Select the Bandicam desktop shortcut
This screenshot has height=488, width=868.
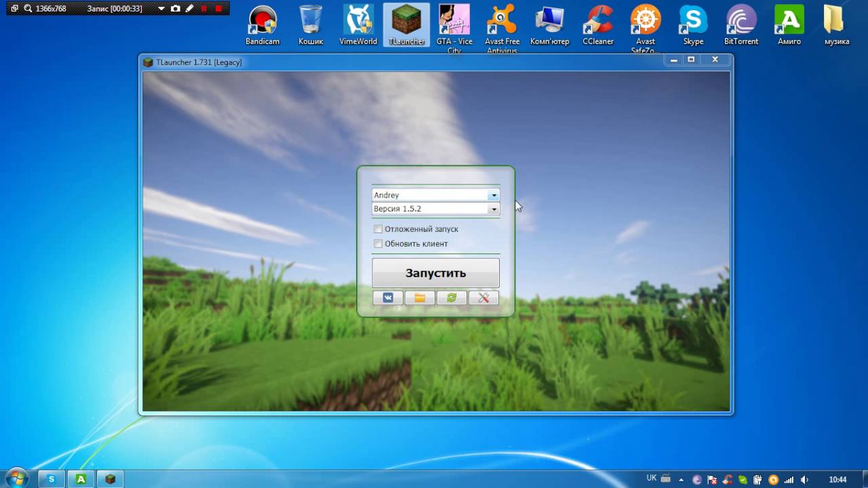(x=262, y=26)
